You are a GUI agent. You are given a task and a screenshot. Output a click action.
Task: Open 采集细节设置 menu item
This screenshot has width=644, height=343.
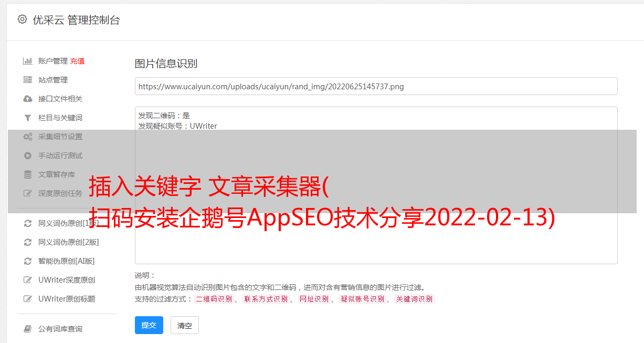(x=60, y=137)
